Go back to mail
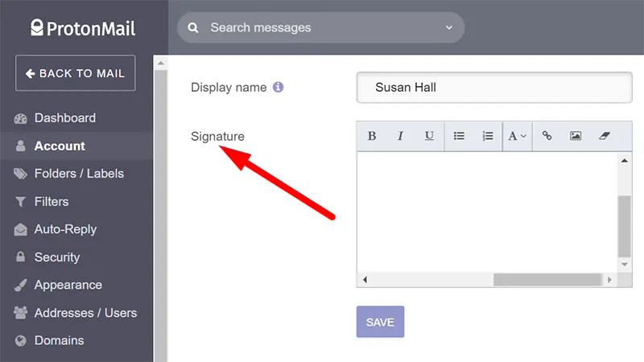 tap(75, 73)
